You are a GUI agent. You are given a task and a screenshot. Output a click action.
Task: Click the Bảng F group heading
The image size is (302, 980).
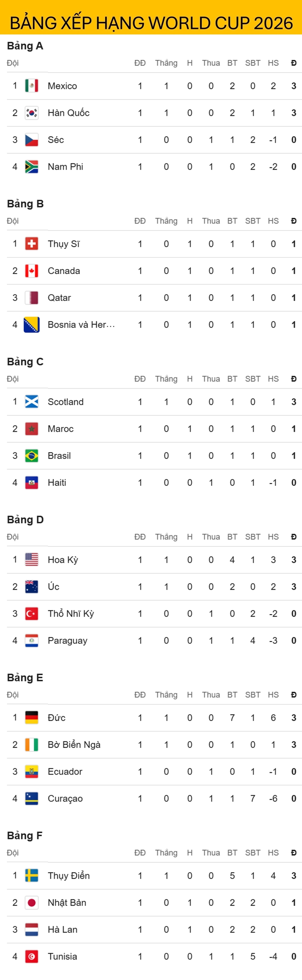tap(25, 836)
